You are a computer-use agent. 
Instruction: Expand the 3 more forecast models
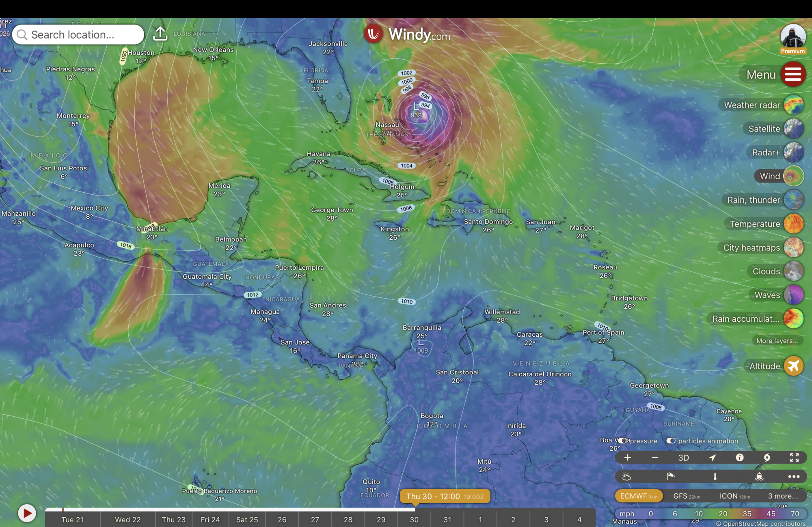(x=783, y=496)
